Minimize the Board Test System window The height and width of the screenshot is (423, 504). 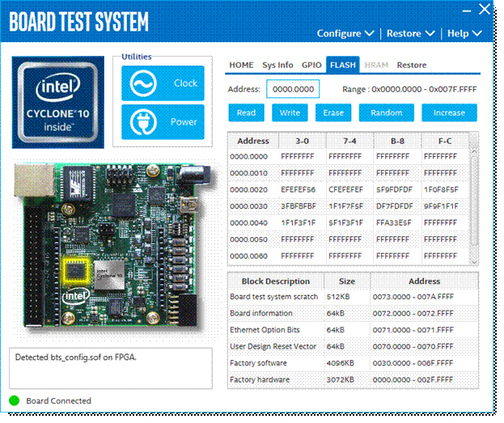(x=467, y=11)
